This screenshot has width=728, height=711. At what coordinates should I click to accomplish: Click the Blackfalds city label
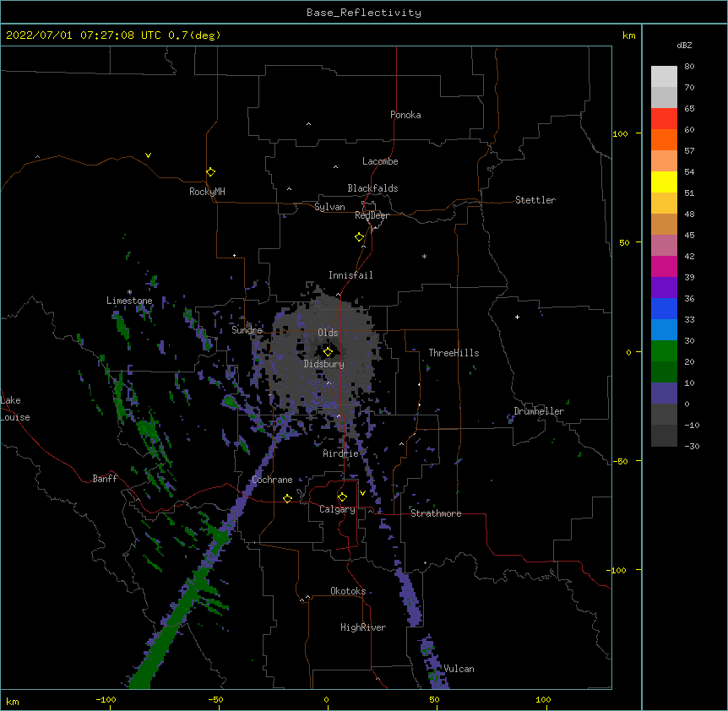pyautogui.click(x=372, y=188)
